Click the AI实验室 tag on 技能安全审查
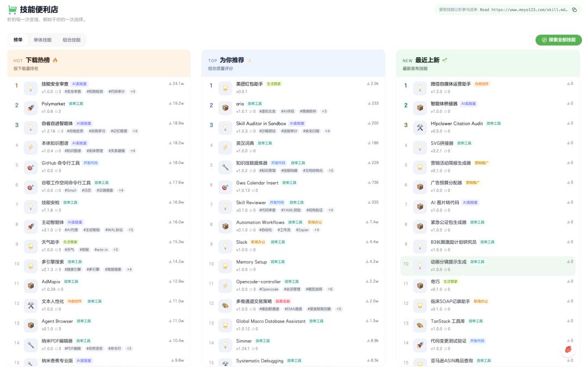This screenshot has width=588, height=372. pyautogui.click(x=79, y=84)
